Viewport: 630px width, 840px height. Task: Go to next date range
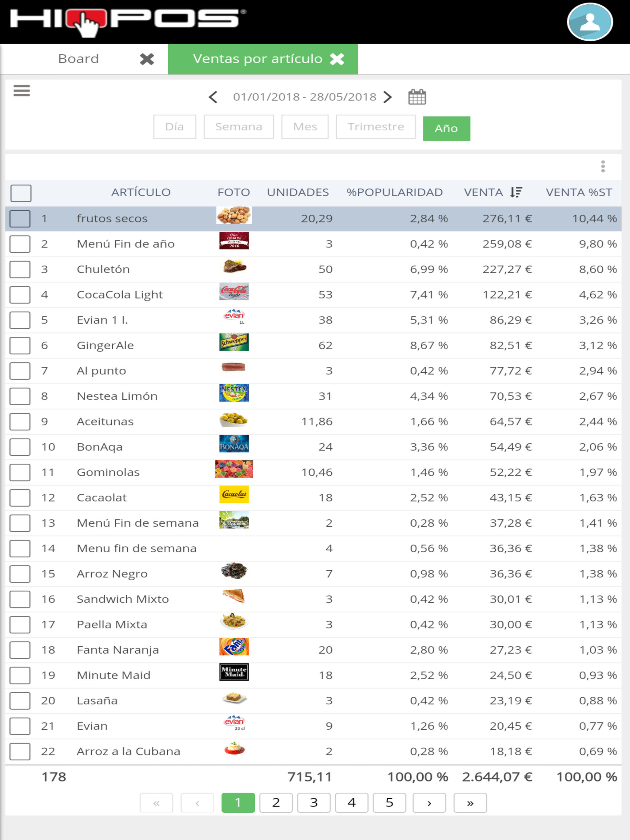coord(388,97)
